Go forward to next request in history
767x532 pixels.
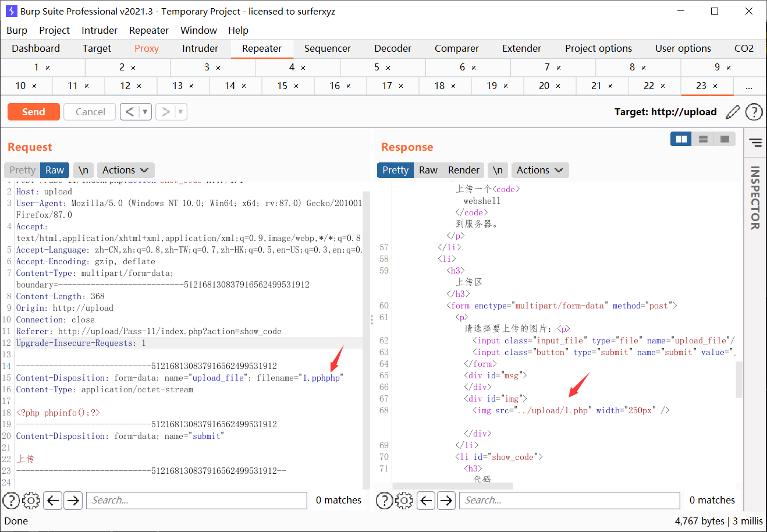(x=166, y=112)
